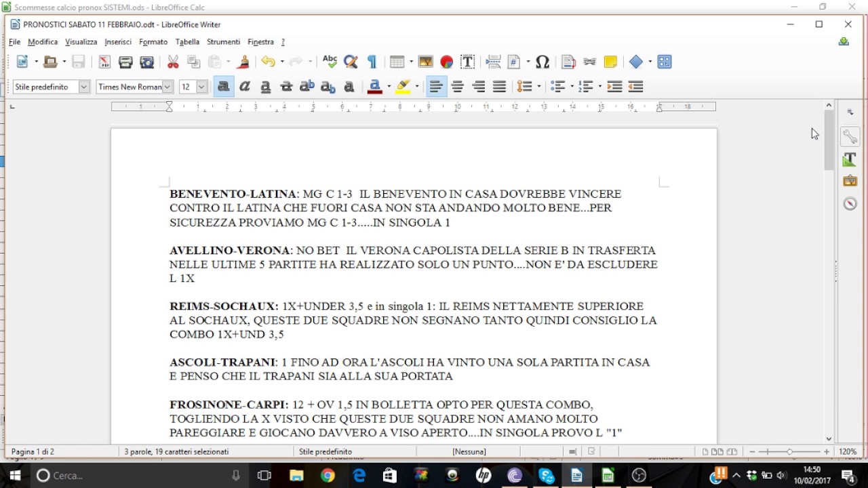868x488 pixels.
Task: Open Print Preview
Action: [x=147, y=62]
